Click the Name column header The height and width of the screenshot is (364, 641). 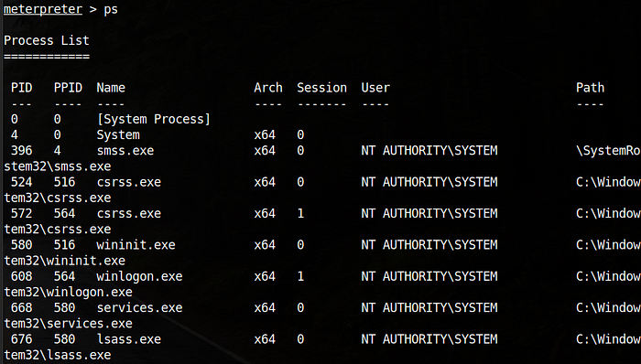111,88
